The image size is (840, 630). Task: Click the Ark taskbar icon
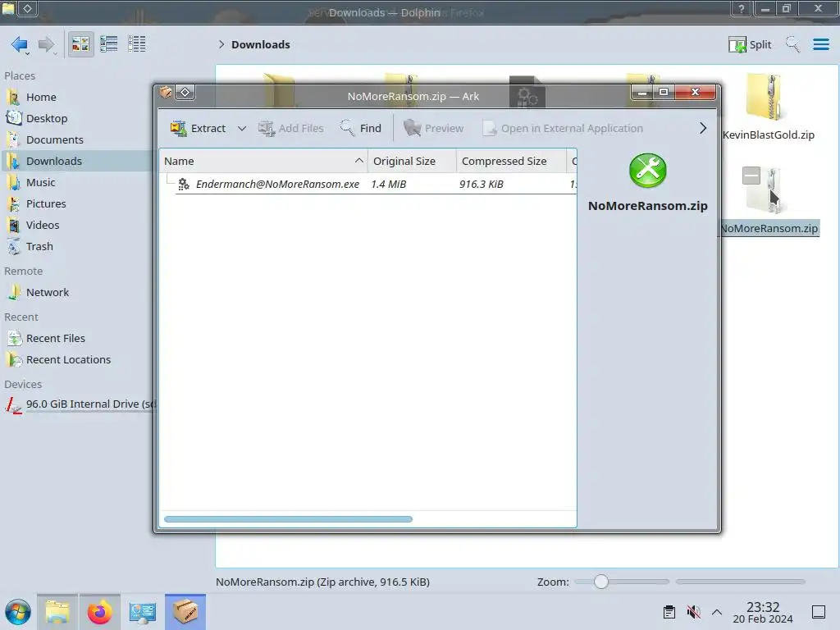click(185, 612)
